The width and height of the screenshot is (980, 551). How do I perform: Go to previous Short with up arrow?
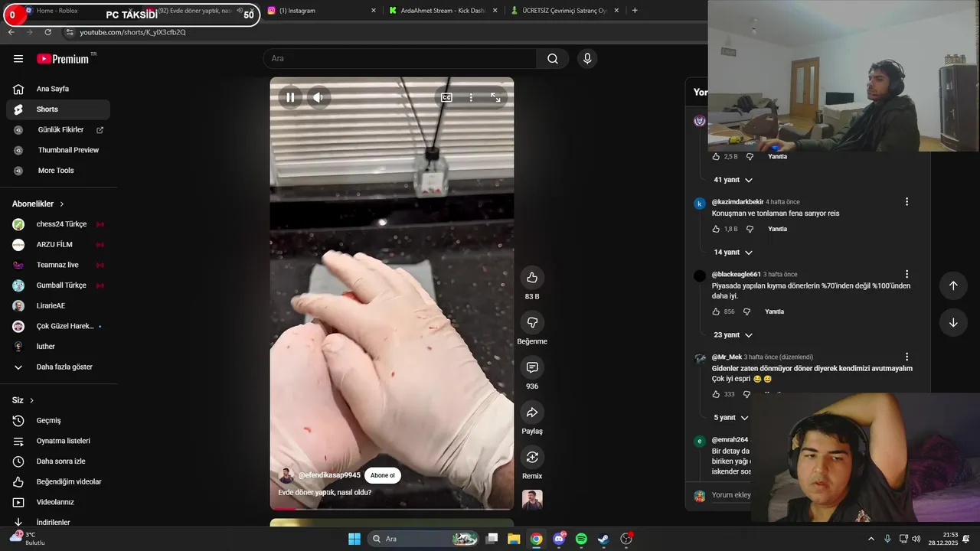point(953,285)
